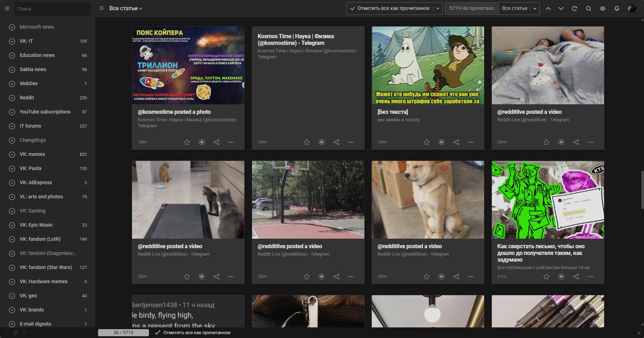Open the notifications bell

tap(617, 8)
